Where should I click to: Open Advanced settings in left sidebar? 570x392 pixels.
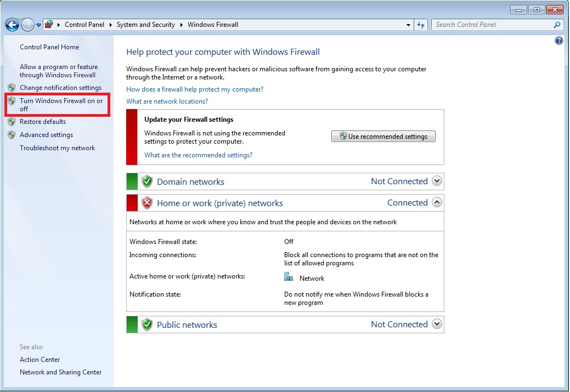tap(46, 135)
